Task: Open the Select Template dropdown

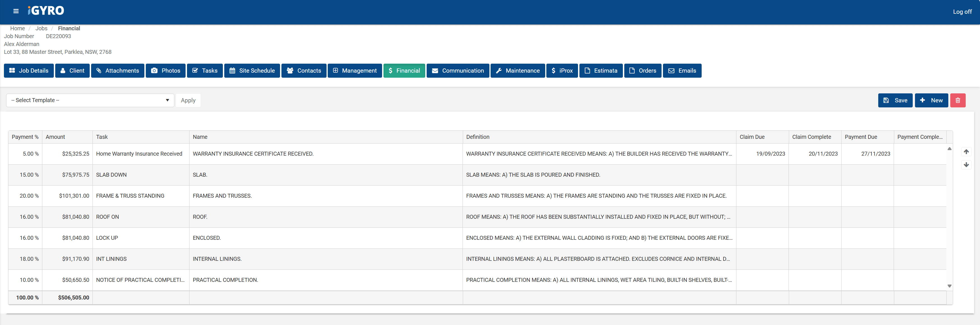Action: click(90, 100)
